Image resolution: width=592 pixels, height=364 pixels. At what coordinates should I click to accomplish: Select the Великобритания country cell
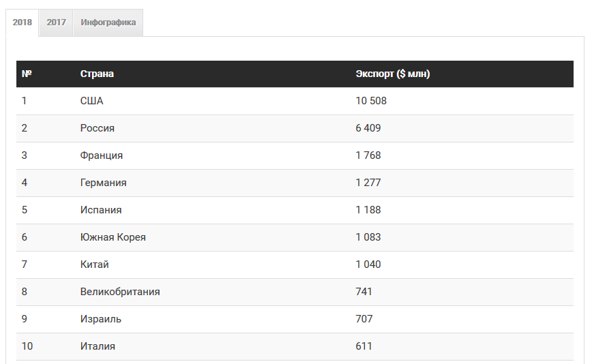point(120,292)
